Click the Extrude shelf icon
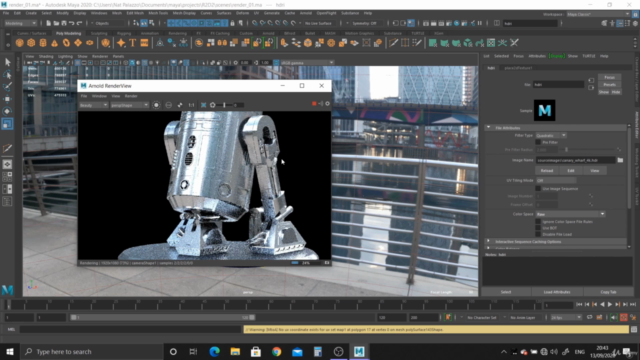This screenshot has width=640, height=360. point(284,43)
